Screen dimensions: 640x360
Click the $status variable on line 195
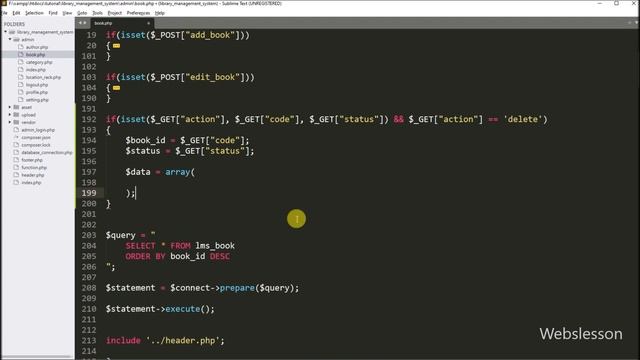point(143,151)
